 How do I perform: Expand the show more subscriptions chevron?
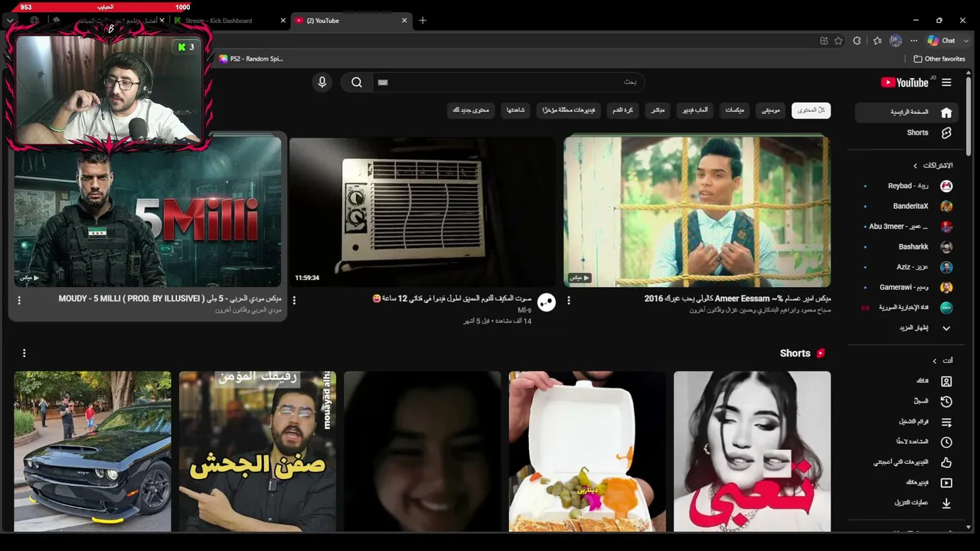[x=946, y=328]
